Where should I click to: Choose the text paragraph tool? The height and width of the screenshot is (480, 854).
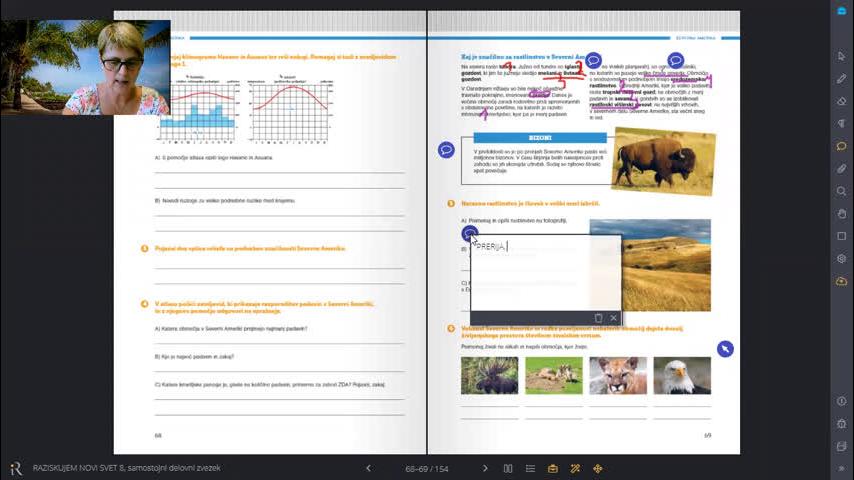point(841,123)
